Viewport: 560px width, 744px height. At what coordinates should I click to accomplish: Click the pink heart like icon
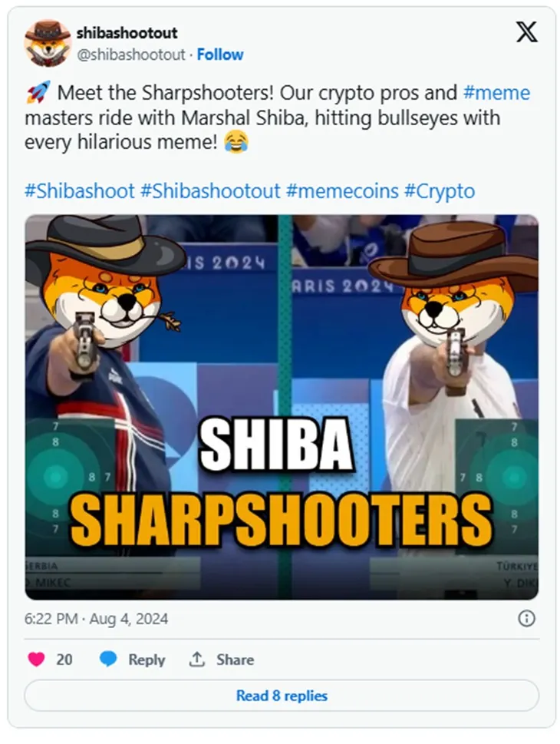pyautogui.click(x=37, y=659)
